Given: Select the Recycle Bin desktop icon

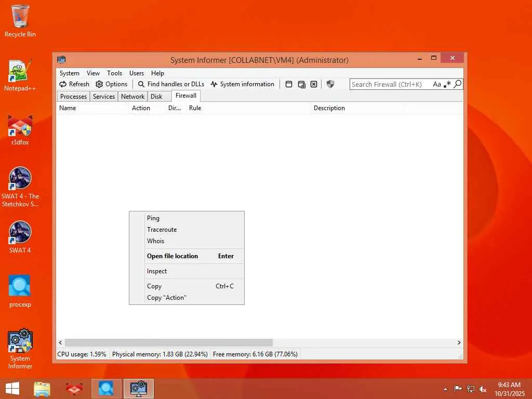Looking at the screenshot, I should pos(20,21).
